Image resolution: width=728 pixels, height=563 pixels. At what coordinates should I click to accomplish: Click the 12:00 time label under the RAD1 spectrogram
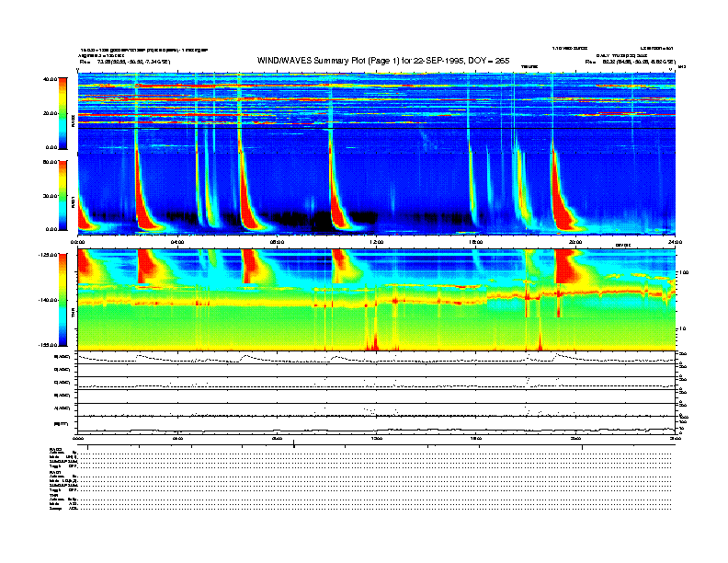pyautogui.click(x=376, y=242)
